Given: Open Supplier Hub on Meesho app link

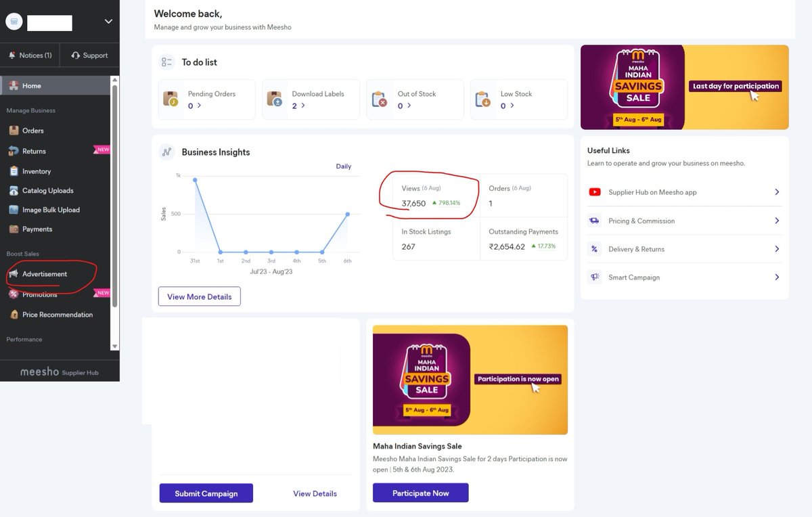Looking at the screenshot, I should pyautogui.click(x=652, y=192).
